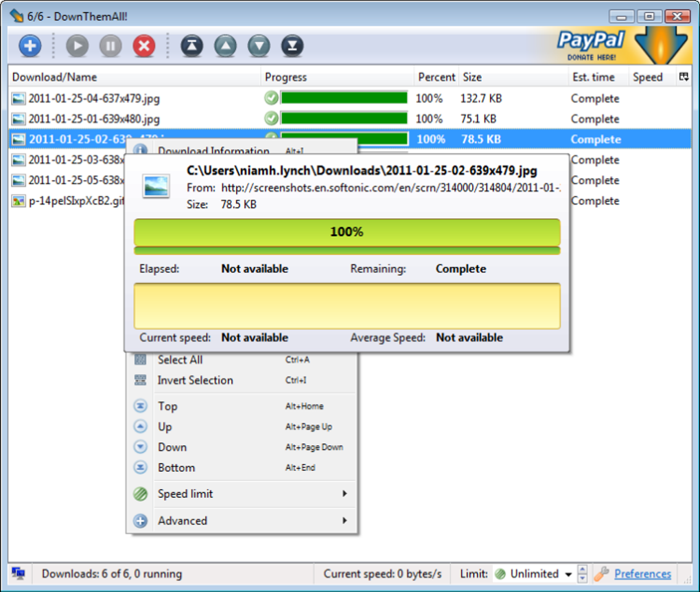The height and width of the screenshot is (592, 700).
Task: Click the yellow speed graph area in the tooltip
Action: click(x=347, y=306)
